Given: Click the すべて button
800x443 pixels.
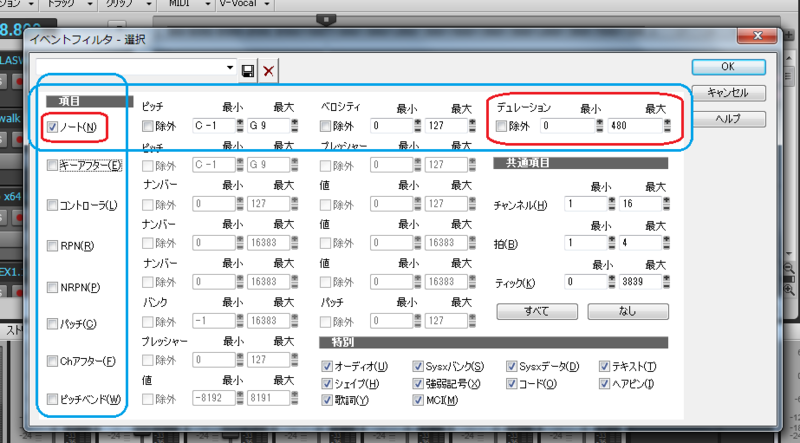Looking at the screenshot, I should pyautogui.click(x=537, y=311).
